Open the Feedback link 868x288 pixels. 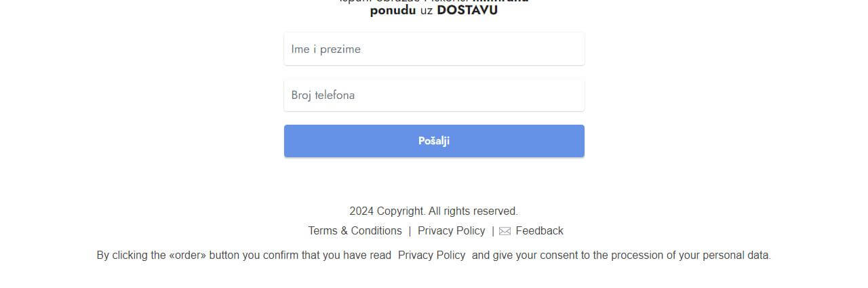pyautogui.click(x=539, y=231)
